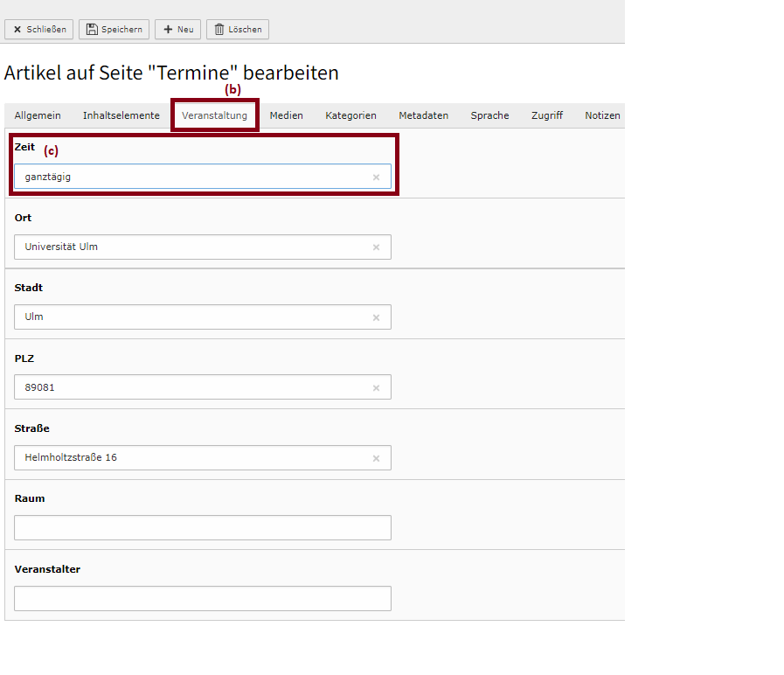This screenshot has height=675, width=784.
Task: Switch to the Kategorien tab
Action: [x=351, y=115]
